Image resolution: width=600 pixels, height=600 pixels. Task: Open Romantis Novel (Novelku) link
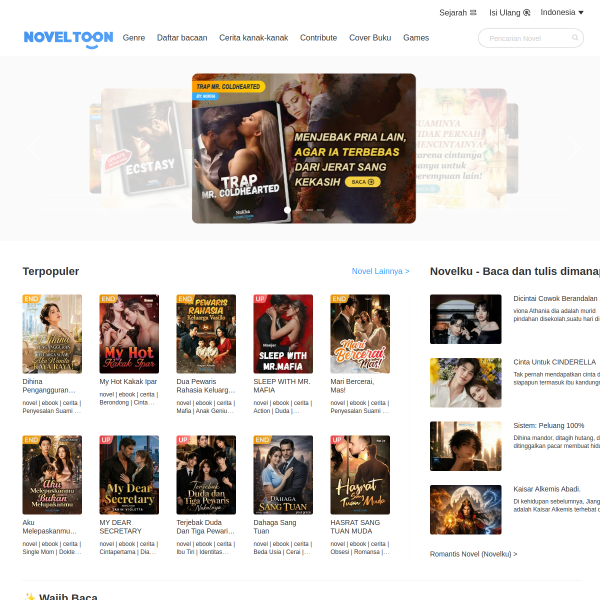[x=473, y=554]
